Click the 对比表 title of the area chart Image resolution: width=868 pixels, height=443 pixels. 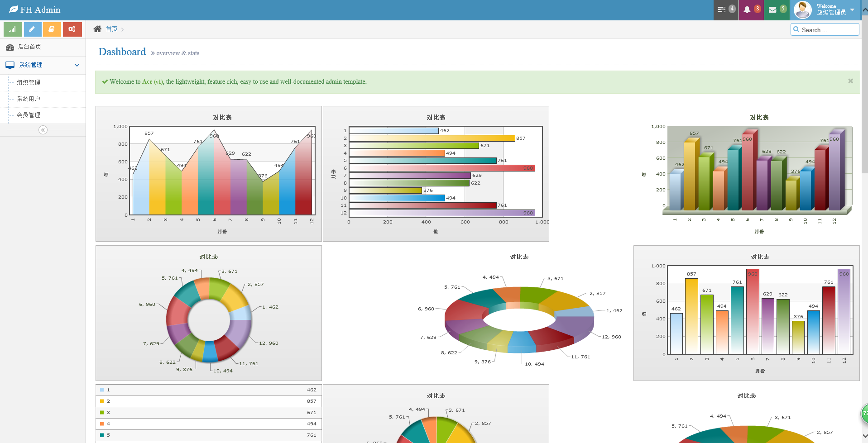(x=222, y=117)
